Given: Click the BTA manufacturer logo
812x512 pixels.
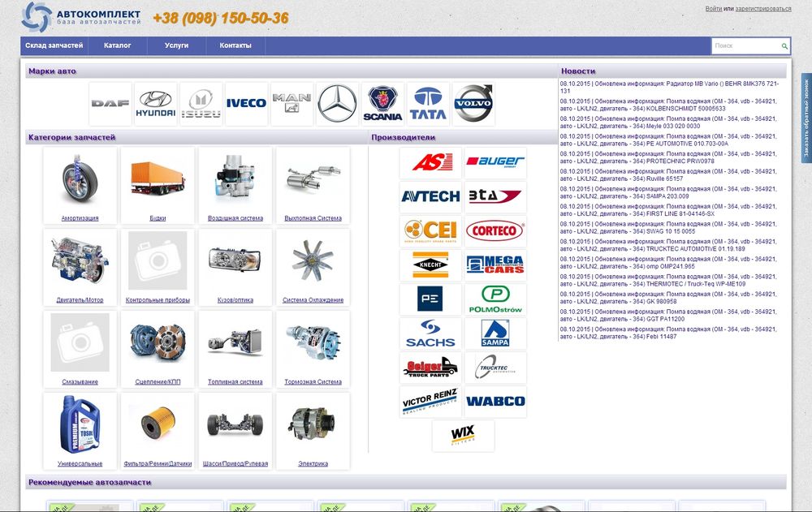Looking at the screenshot, I should (495, 196).
